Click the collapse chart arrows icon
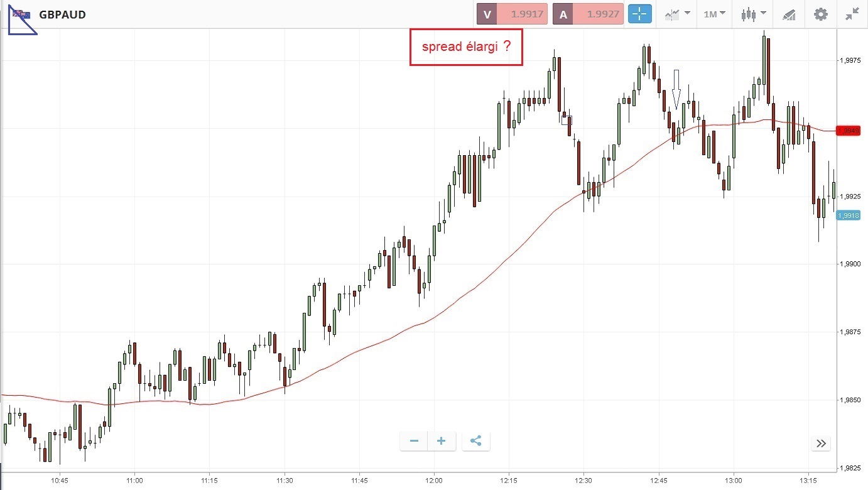868x490 pixels. [x=852, y=14]
